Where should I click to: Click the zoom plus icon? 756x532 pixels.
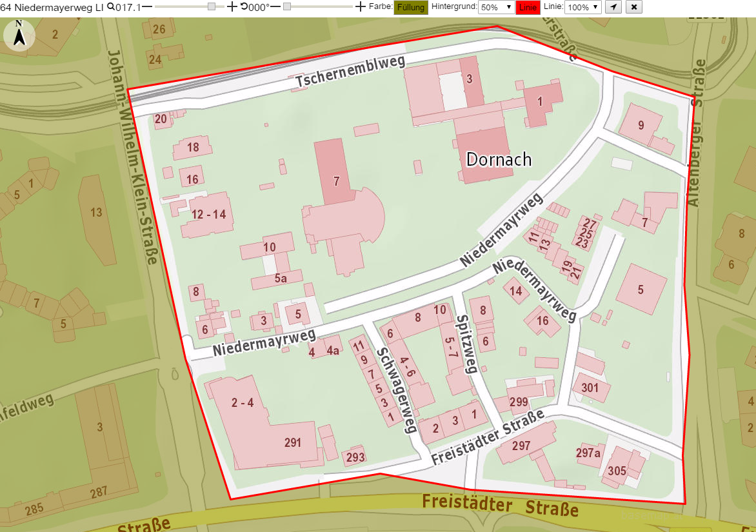(x=232, y=6)
